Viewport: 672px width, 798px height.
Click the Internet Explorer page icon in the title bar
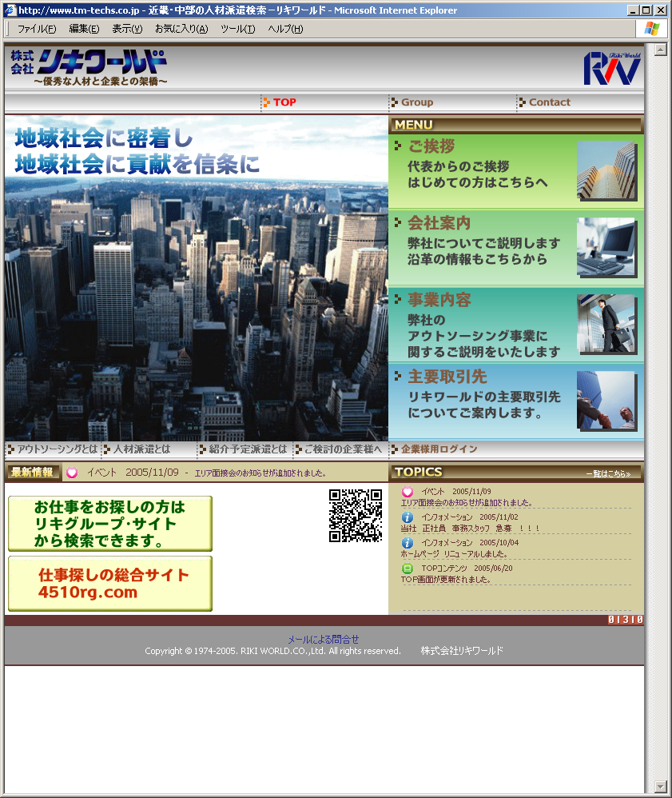(x=10, y=10)
